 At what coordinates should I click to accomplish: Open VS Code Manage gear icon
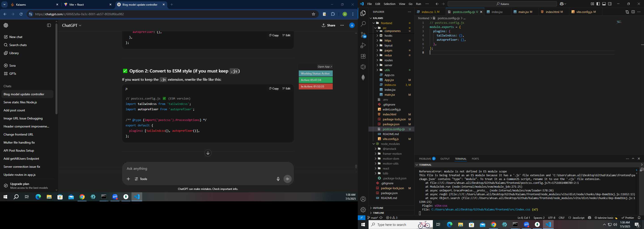click(x=363, y=210)
